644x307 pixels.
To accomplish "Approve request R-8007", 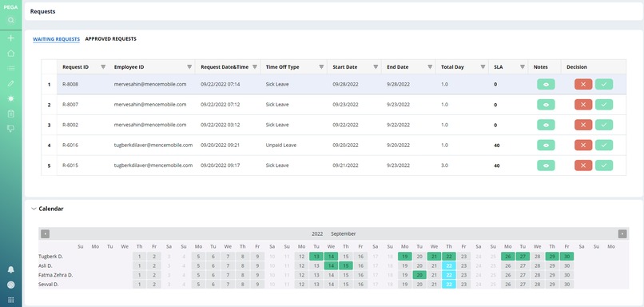I will 604,105.
